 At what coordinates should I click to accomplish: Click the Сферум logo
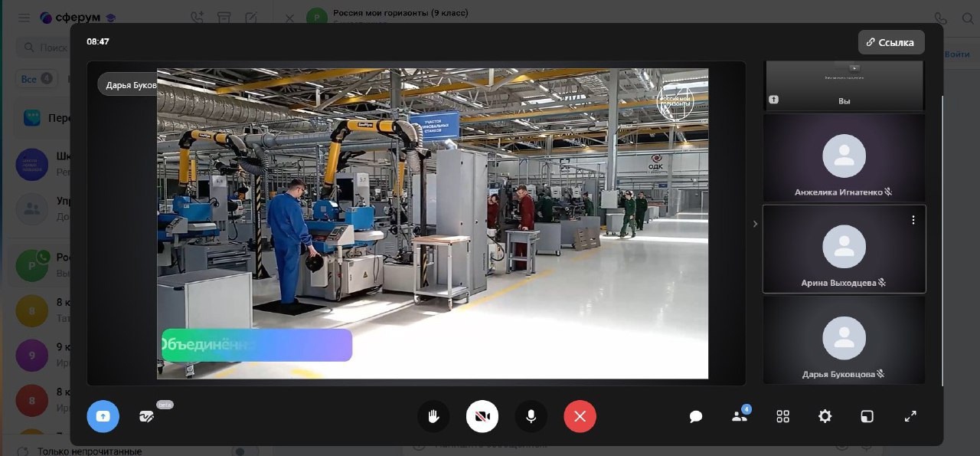[x=77, y=18]
